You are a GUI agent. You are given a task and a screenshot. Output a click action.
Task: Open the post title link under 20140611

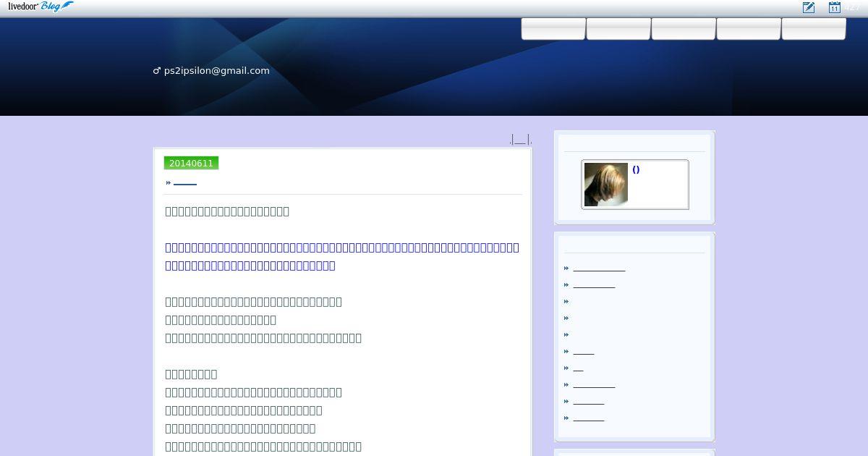185,183
